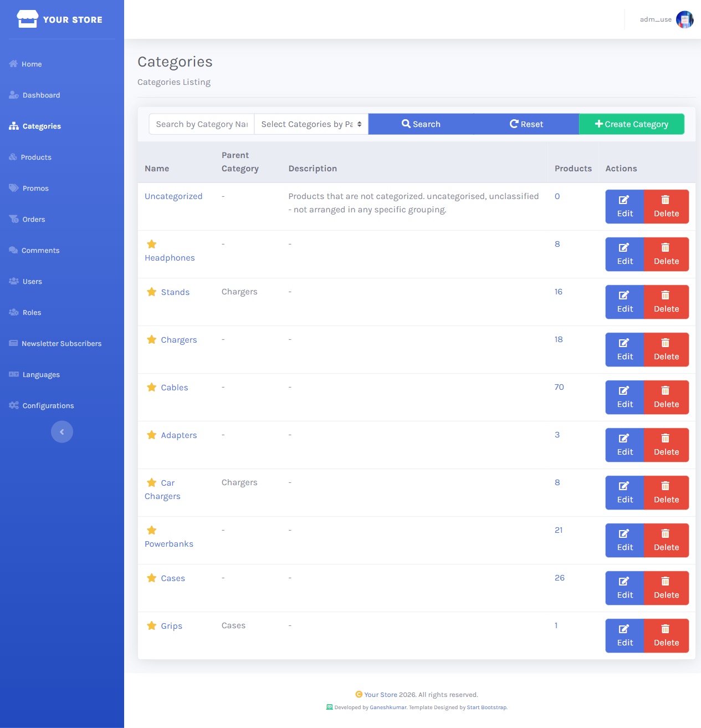Click the Your Store shop logo icon
The height and width of the screenshot is (728, 701).
pos(27,19)
